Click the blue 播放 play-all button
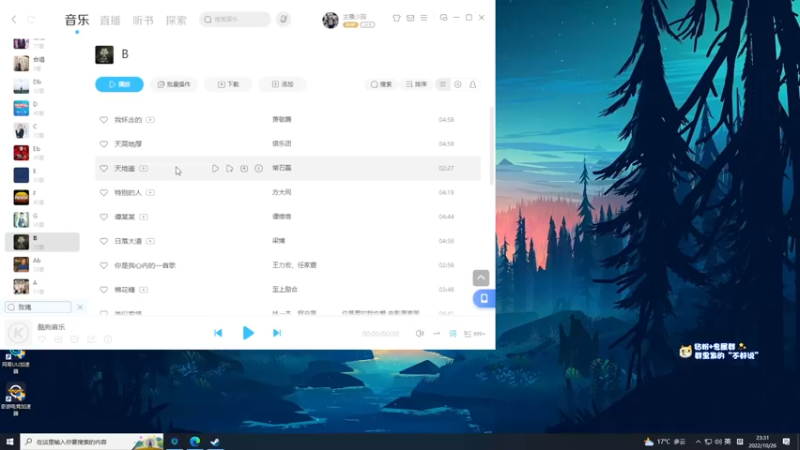This screenshot has width=800, height=450. click(x=119, y=84)
